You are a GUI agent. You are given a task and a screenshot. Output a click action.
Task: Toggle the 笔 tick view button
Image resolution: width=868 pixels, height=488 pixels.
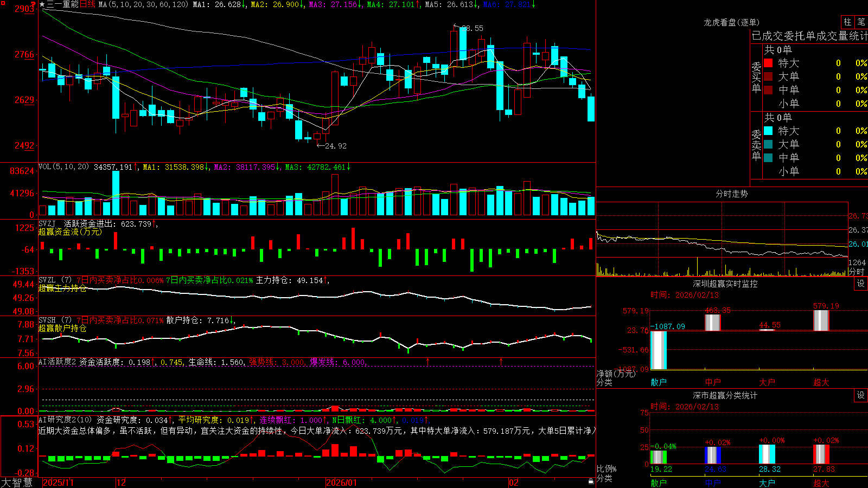point(861,22)
